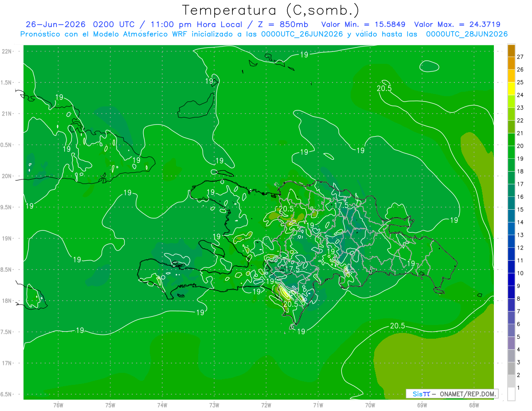Image resolution: width=532 pixels, height=411 pixels.
Task: Click the brown-orange top swatch above legend 27
Action: (x=511, y=51)
